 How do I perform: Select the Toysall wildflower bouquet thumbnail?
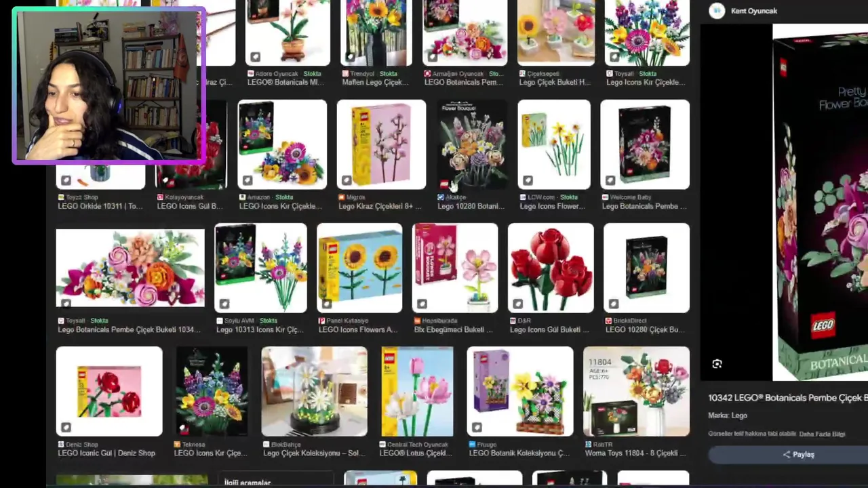647,33
